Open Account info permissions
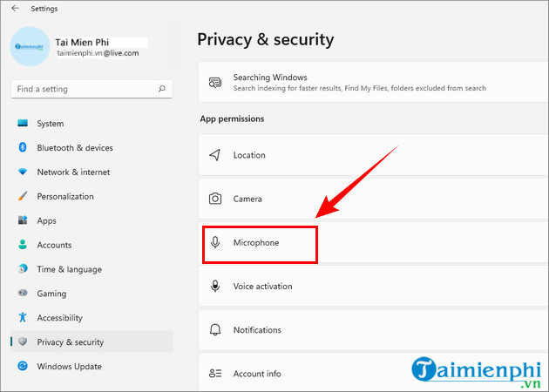 click(373, 373)
